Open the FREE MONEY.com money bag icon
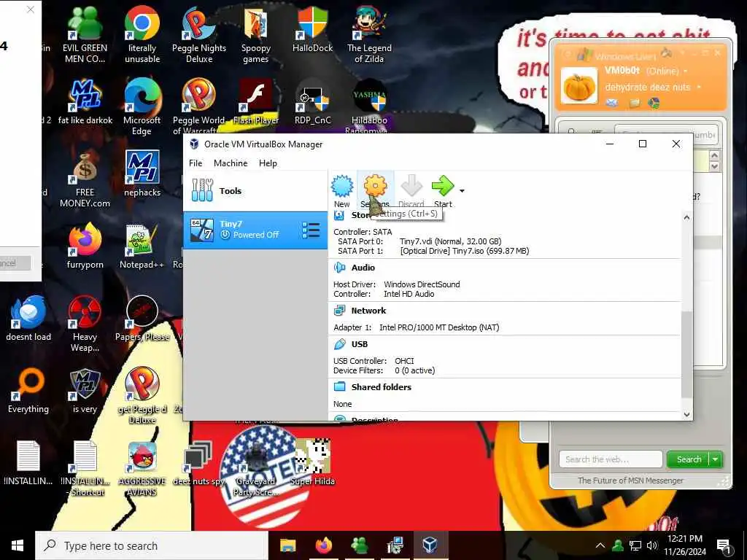Image resolution: width=747 pixels, height=560 pixels. pos(85,180)
